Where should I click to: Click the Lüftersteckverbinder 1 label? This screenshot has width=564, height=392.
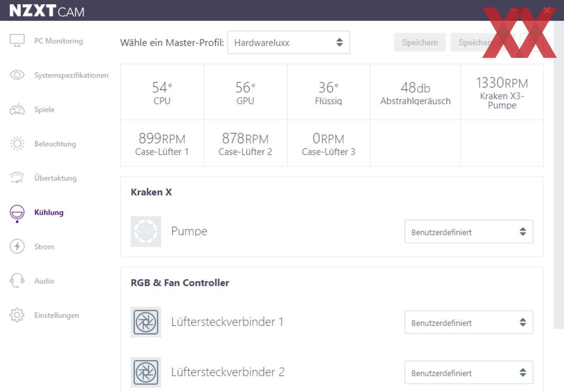(x=227, y=322)
